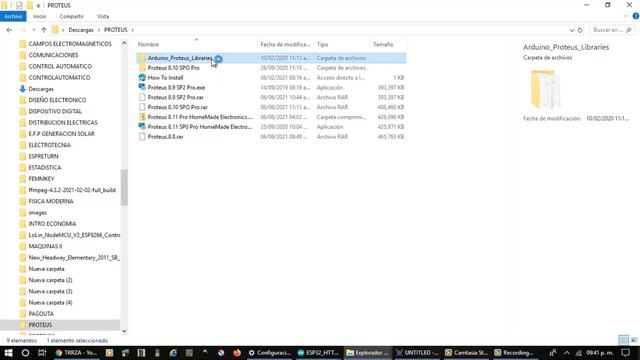This screenshot has width=640, height=360.
Task: Switch to UNTITLED Proteus taskbar window
Action: pos(417,353)
